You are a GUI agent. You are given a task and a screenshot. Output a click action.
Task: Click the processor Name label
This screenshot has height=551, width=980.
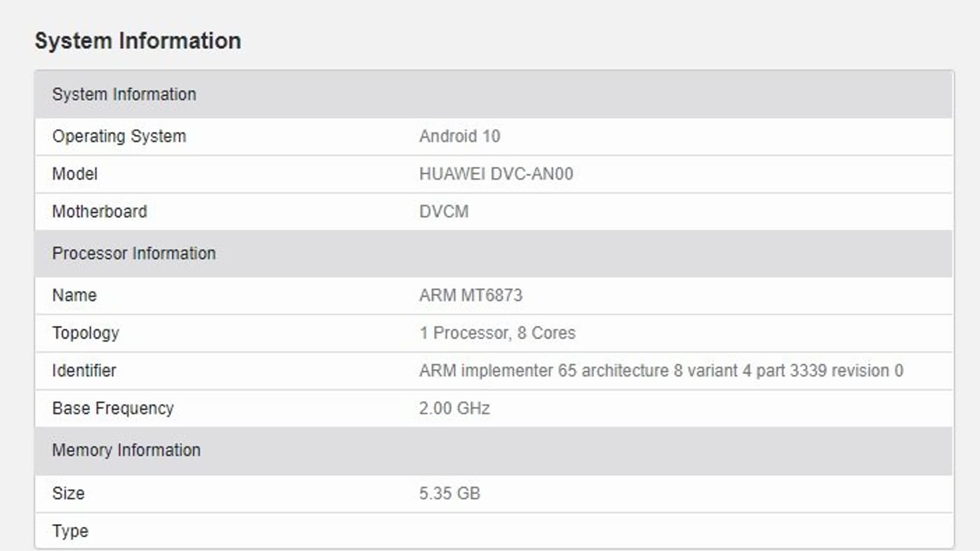[74, 295]
